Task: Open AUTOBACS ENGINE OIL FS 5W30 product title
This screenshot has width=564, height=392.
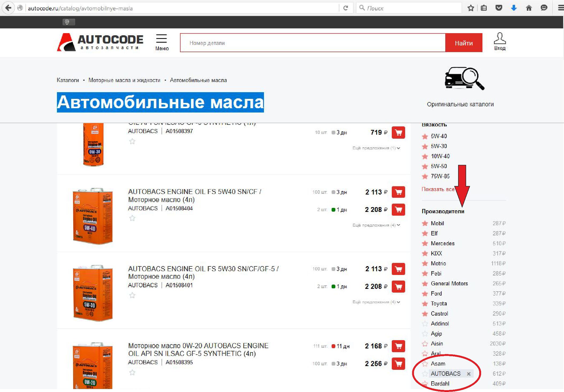Action: pos(203,273)
